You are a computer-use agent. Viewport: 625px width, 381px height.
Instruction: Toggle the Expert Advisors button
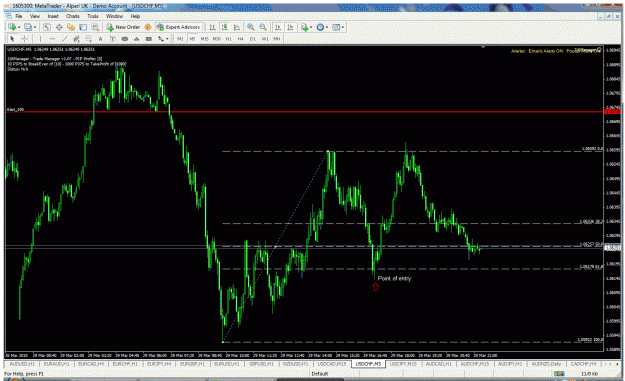point(178,27)
